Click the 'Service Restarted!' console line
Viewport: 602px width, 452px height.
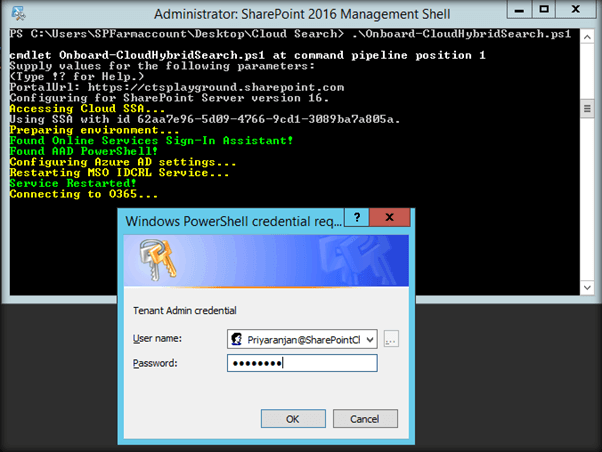coord(73,183)
